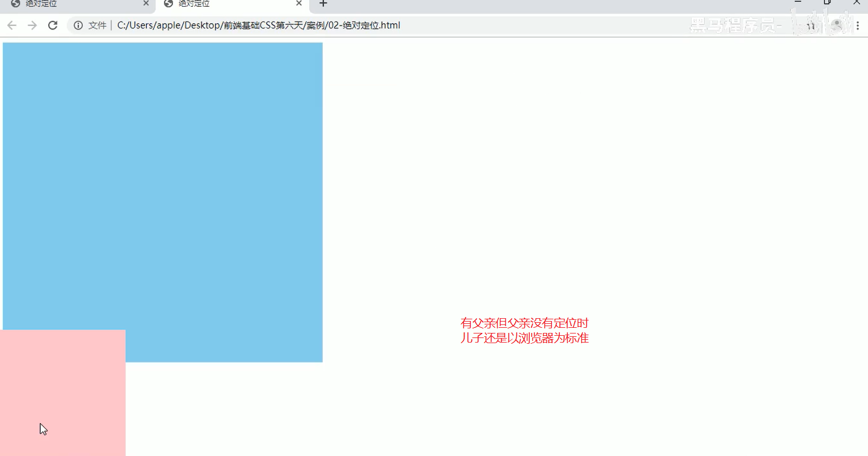Click the globe favicon on the first tab
This screenshot has width=868, height=456.
14,4
